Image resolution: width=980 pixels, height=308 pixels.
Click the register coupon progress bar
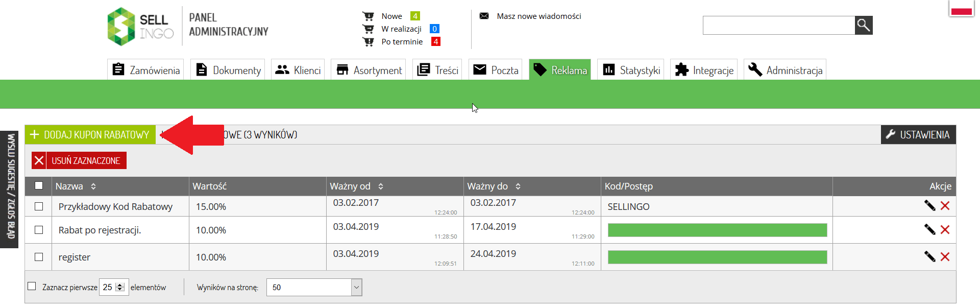point(717,257)
